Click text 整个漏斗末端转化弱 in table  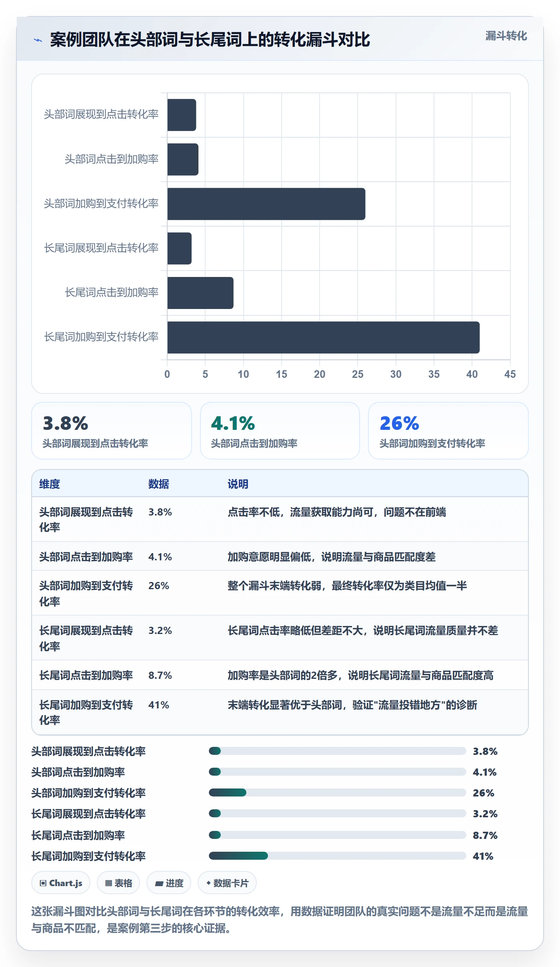(274, 586)
